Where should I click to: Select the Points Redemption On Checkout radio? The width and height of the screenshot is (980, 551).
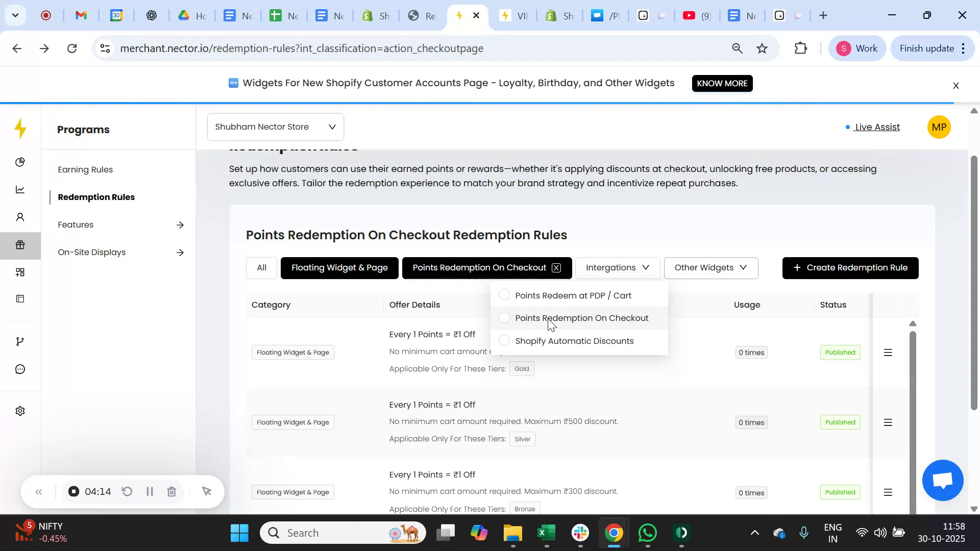(505, 317)
